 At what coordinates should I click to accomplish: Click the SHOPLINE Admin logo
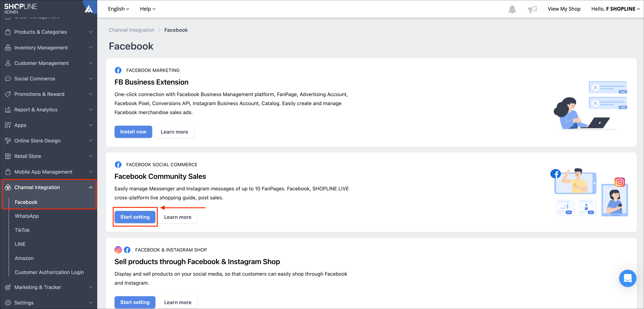click(21, 8)
